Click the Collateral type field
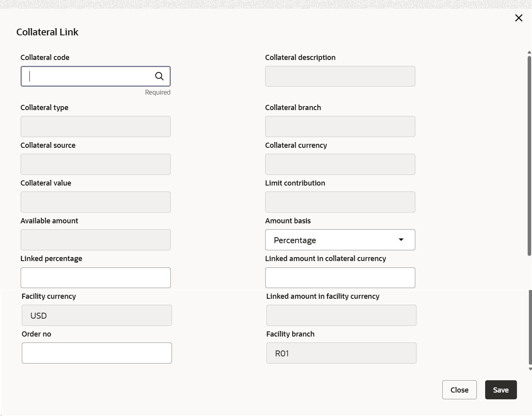The height and width of the screenshot is (416, 532). 96,127
